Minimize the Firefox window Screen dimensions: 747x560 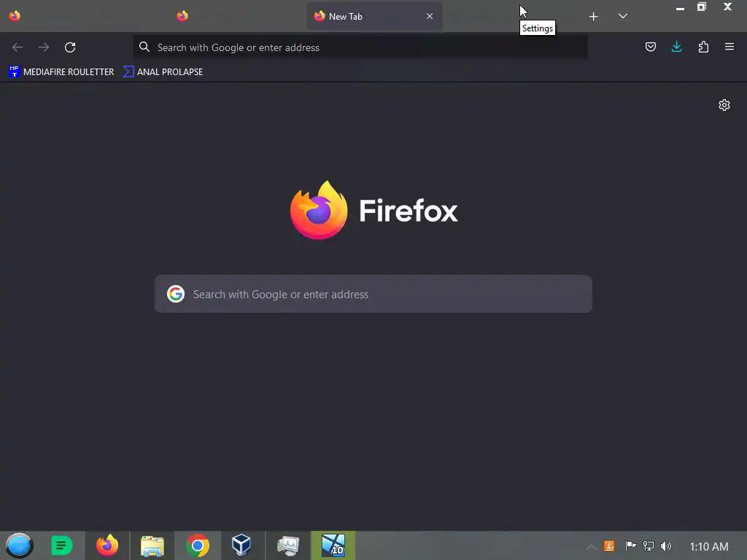(680, 7)
